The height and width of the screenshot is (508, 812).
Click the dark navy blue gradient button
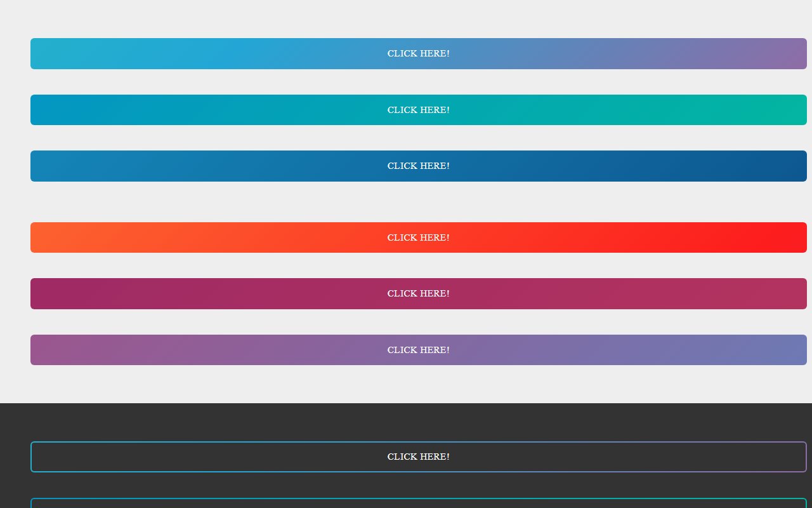click(419, 166)
